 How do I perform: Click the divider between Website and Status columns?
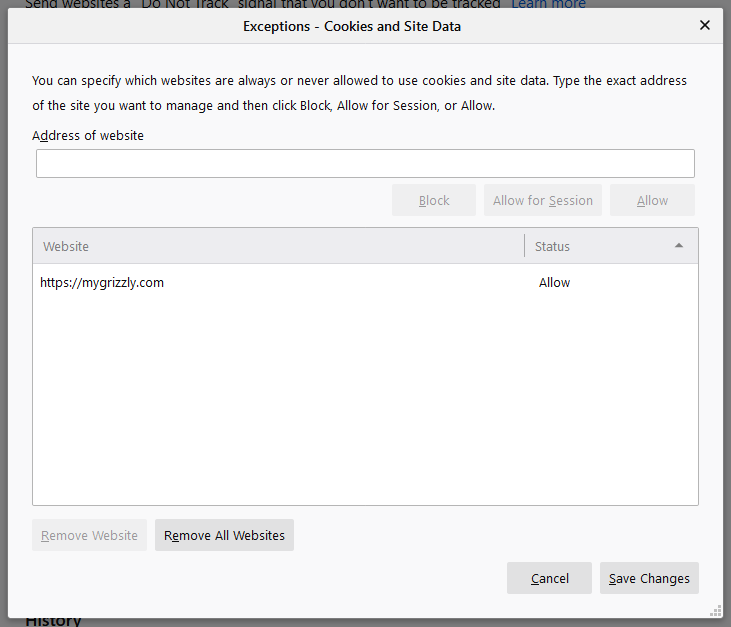[524, 246]
